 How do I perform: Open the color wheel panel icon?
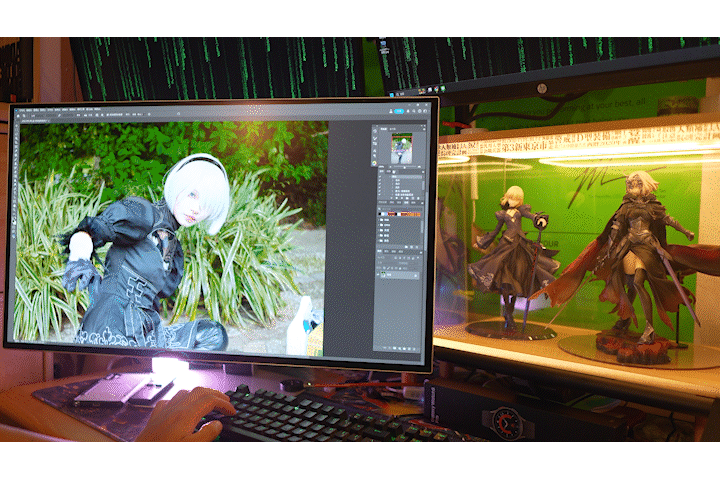pos(374,163)
